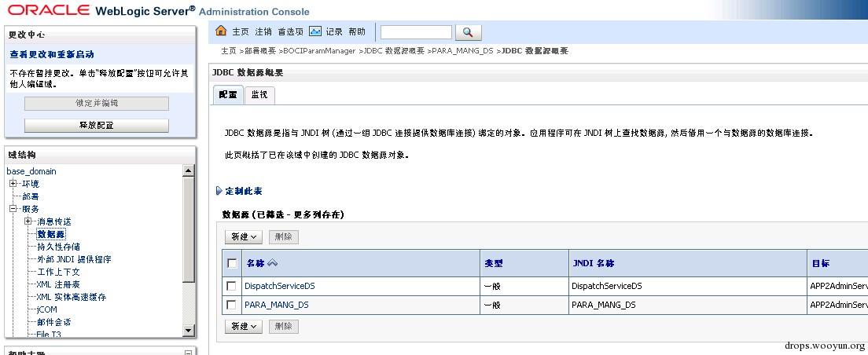Click the search input field in toolbar

pos(416,32)
